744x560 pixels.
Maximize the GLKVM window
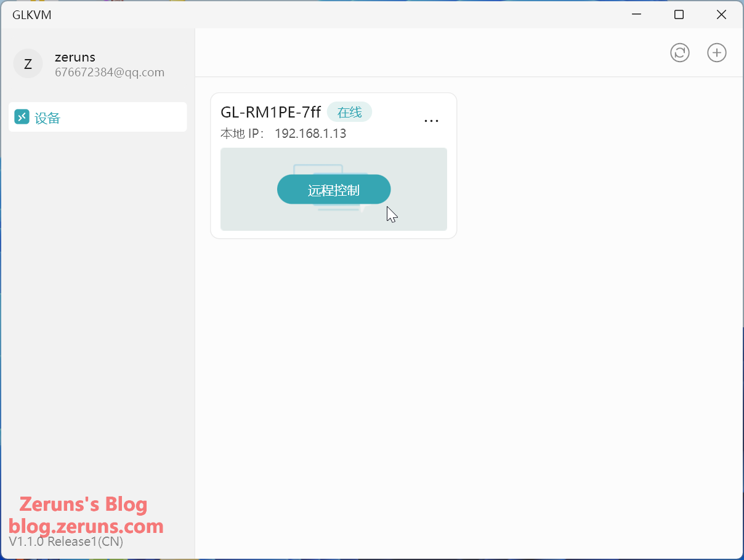click(x=678, y=15)
